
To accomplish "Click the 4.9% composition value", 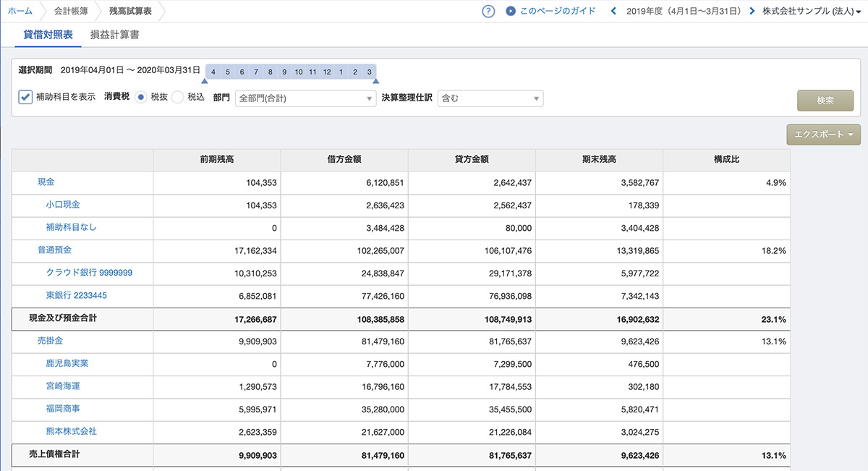I will pos(775,183).
